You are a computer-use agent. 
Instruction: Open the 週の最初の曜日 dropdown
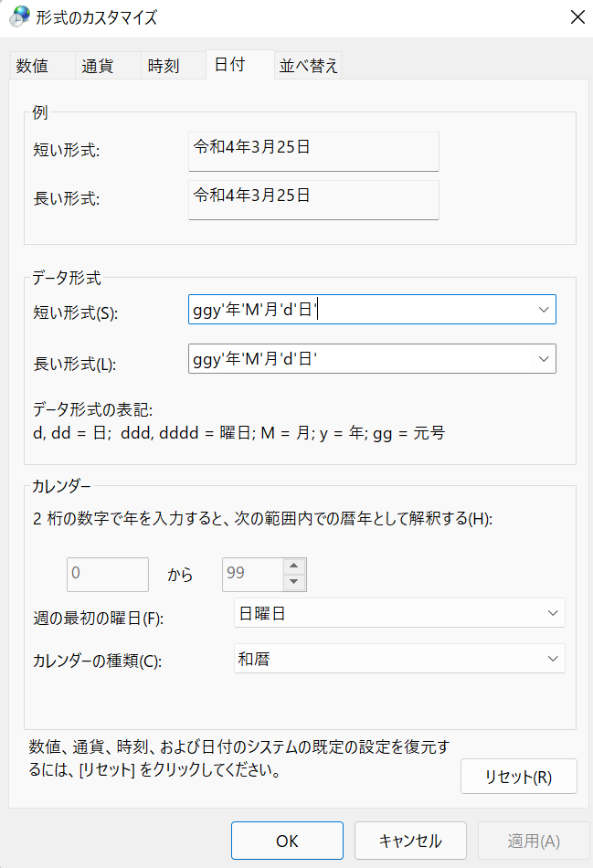tap(399, 613)
